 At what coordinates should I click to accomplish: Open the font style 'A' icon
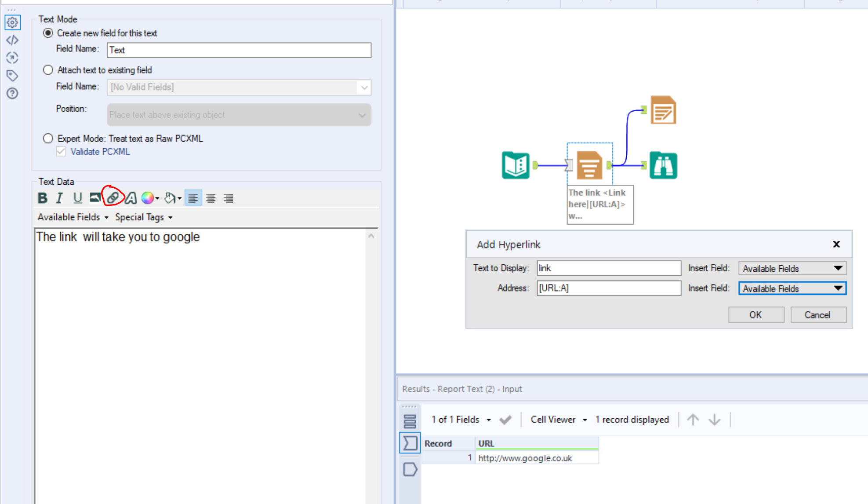131,198
